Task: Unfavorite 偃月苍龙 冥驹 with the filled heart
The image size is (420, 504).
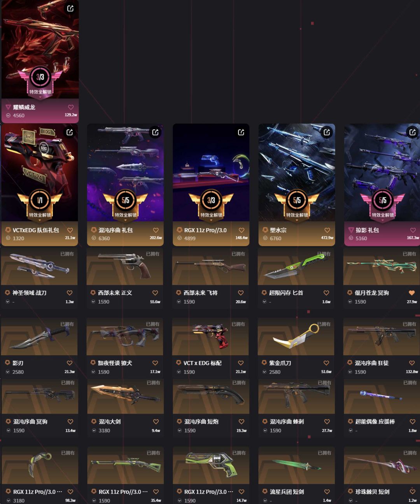Action: [x=412, y=293]
